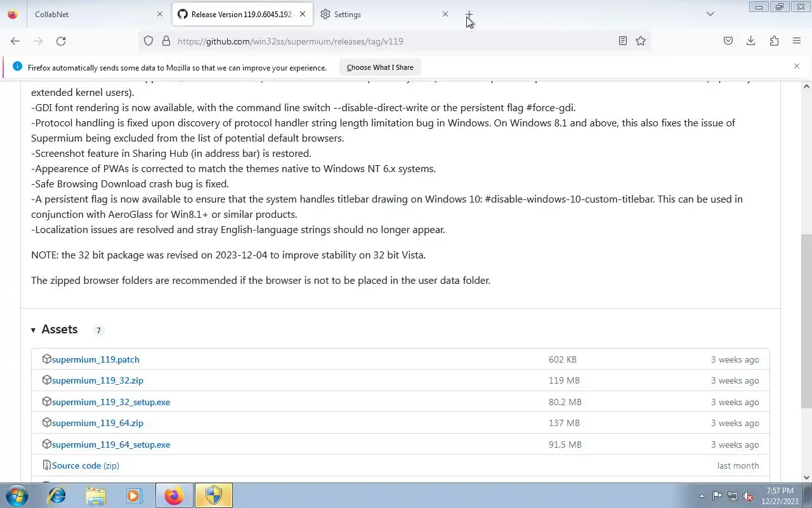Open Windows Explorer from taskbar
The width and height of the screenshot is (812, 508).
point(96,495)
